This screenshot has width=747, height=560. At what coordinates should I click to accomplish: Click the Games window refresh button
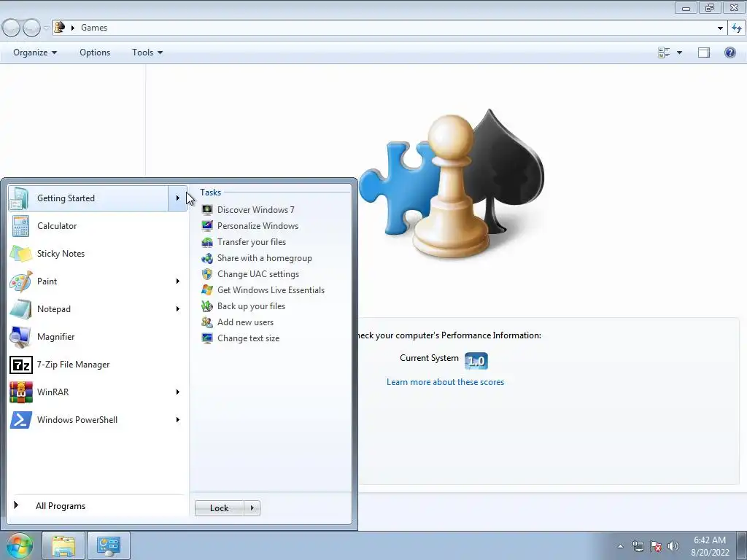pyautogui.click(x=737, y=28)
